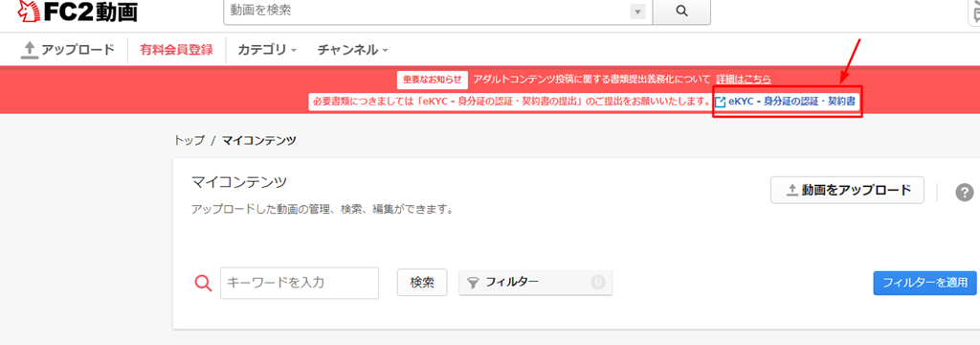Viewport: 980px width, 345px height.
Task: Open the search field dropdown arrow
Action: (637, 11)
